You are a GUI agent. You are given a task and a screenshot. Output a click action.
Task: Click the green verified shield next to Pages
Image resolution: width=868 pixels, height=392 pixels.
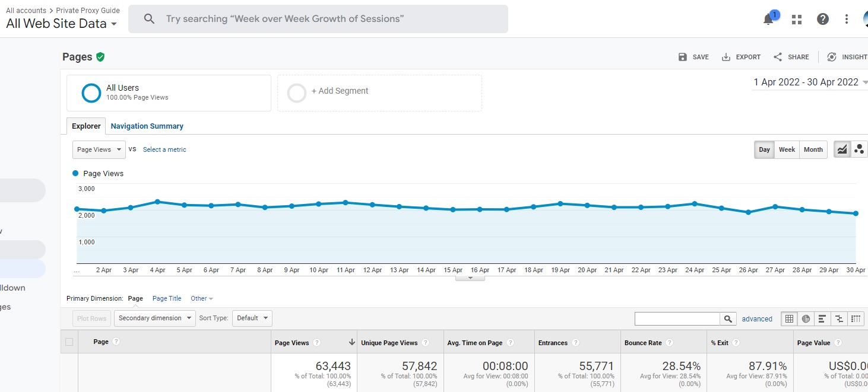click(100, 57)
